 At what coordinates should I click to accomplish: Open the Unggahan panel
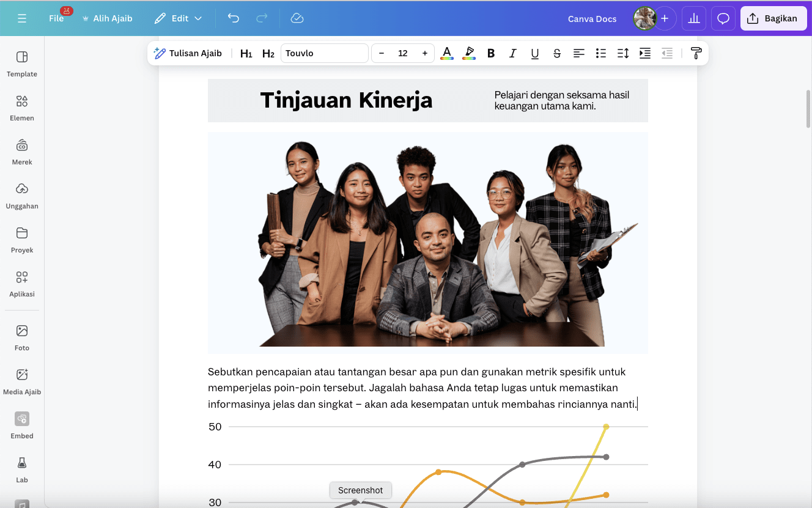pos(22,196)
